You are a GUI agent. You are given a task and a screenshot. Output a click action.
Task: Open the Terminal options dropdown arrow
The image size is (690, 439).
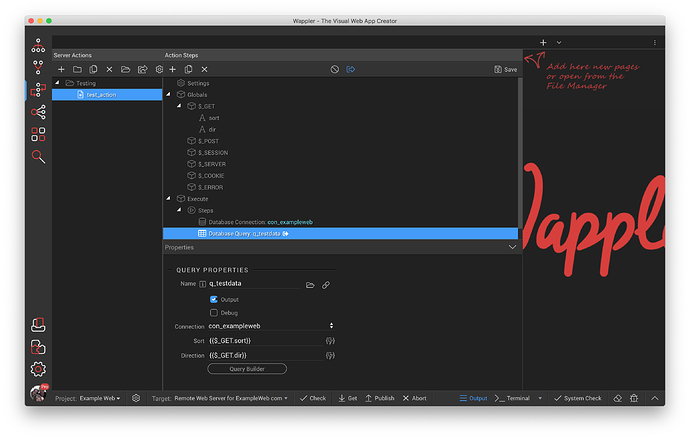point(540,399)
